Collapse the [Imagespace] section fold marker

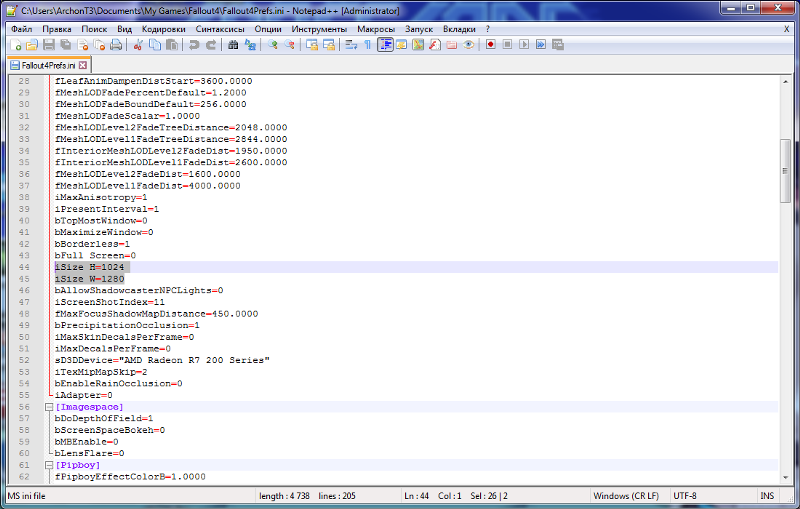point(49,407)
